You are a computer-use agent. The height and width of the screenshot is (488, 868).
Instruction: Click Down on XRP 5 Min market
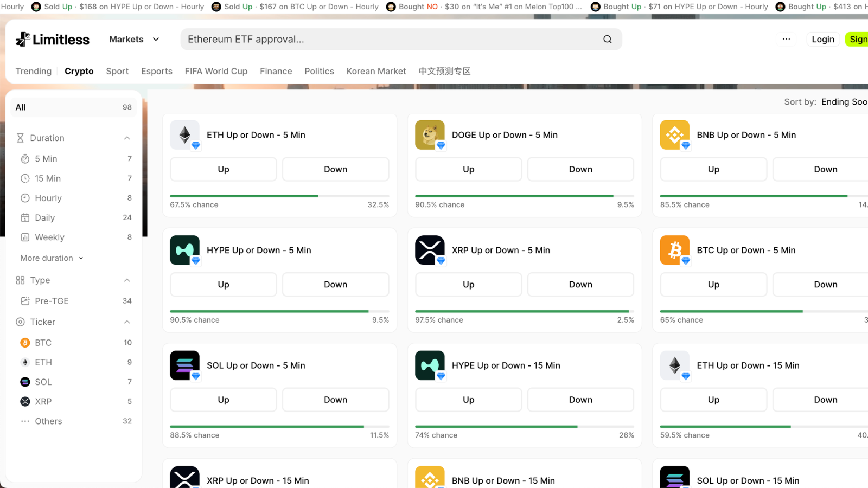point(580,285)
